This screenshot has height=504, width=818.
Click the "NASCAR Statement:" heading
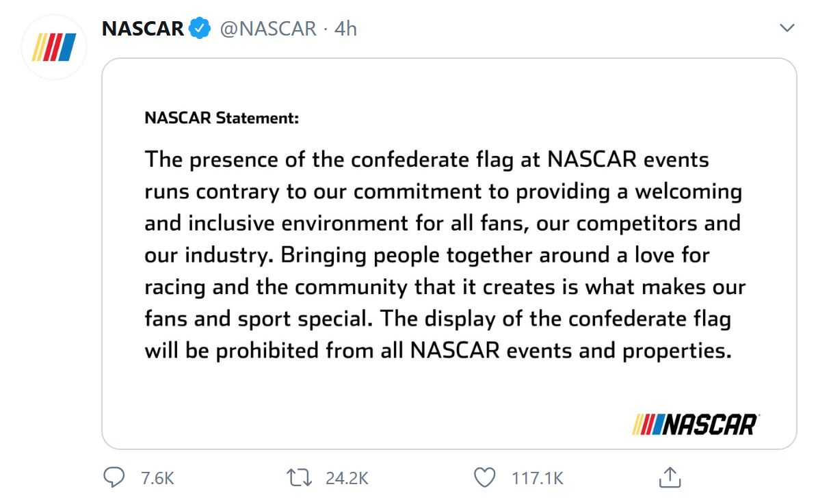[222, 118]
